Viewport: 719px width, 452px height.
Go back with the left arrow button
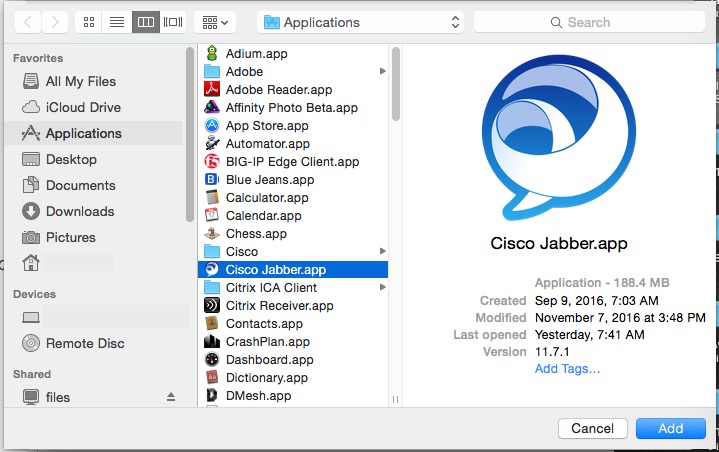tap(28, 22)
